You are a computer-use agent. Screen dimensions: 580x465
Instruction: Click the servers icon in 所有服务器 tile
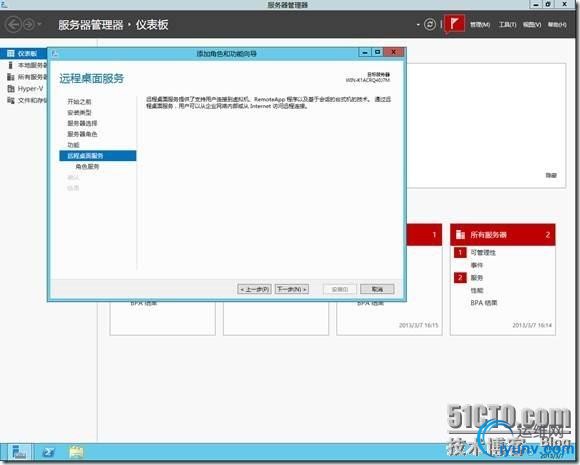460,235
